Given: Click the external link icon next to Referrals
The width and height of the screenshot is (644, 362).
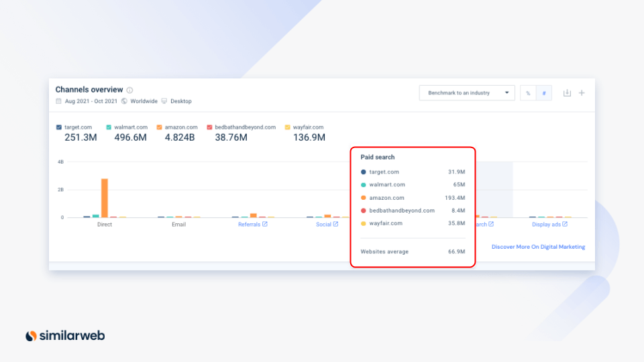Looking at the screenshot, I should [x=265, y=225].
